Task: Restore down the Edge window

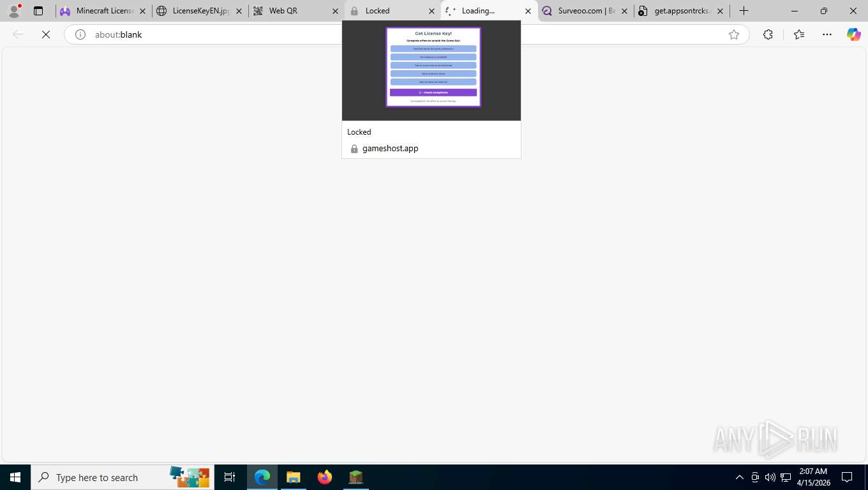Action: pyautogui.click(x=824, y=11)
